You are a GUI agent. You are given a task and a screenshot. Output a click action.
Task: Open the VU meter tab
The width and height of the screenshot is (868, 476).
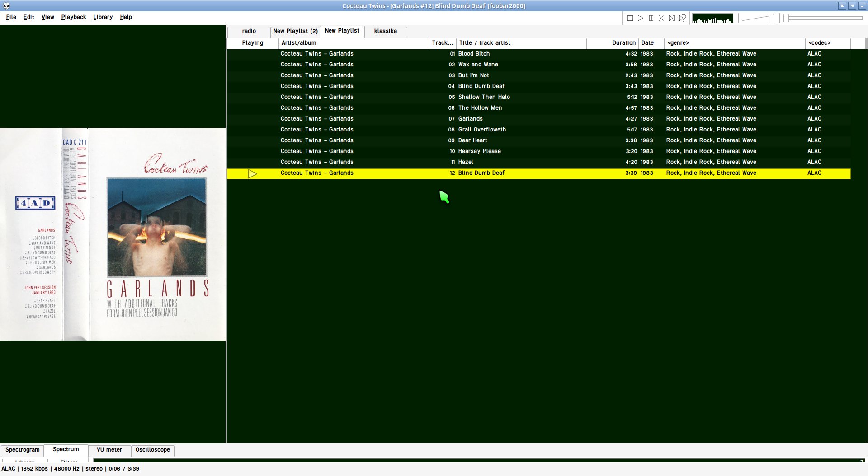(108, 450)
